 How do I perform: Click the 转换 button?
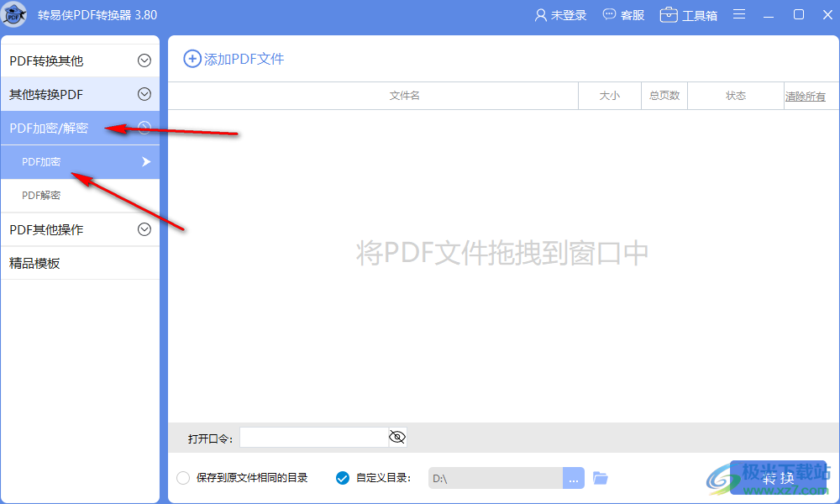(x=778, y=478)
